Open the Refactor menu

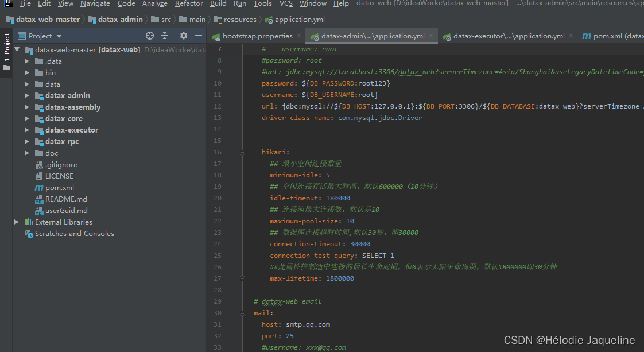click(x=189, y=3)
